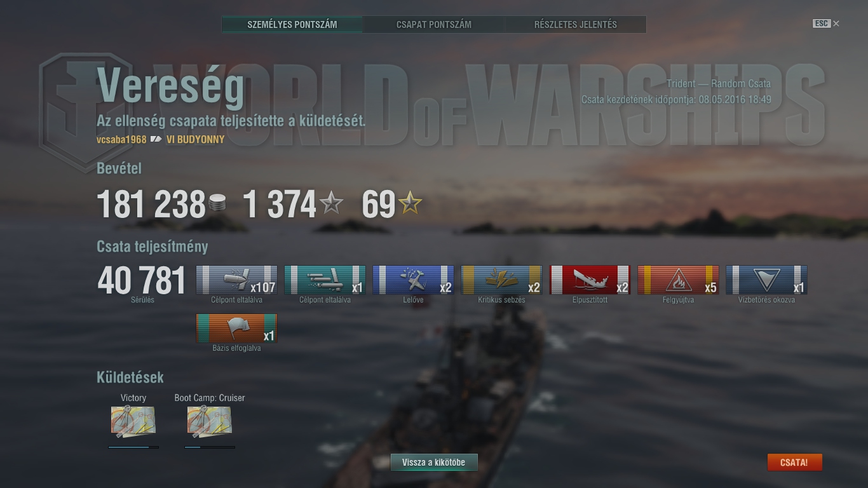
Task: Click the silver credits coin icon
Action: pyautogui.click(x=217, y=205)
